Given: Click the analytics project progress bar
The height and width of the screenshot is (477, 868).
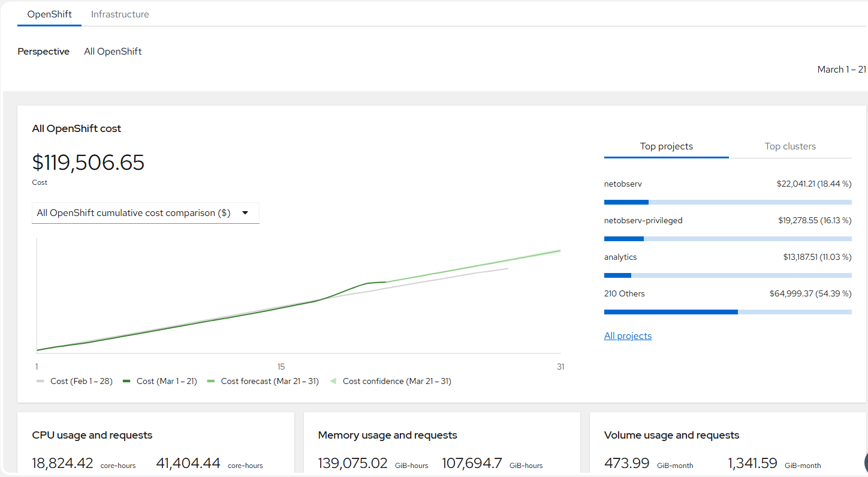Looking at the screenshot, I should pos(728,275).
